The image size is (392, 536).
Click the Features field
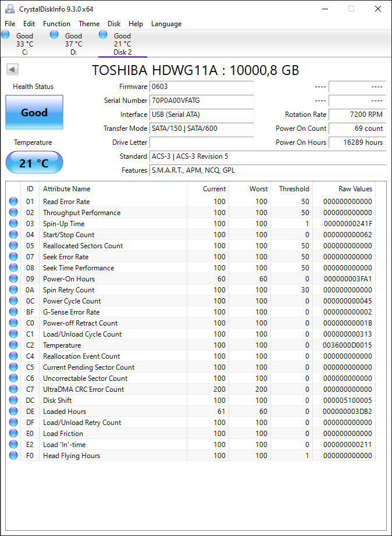[268, 170]
